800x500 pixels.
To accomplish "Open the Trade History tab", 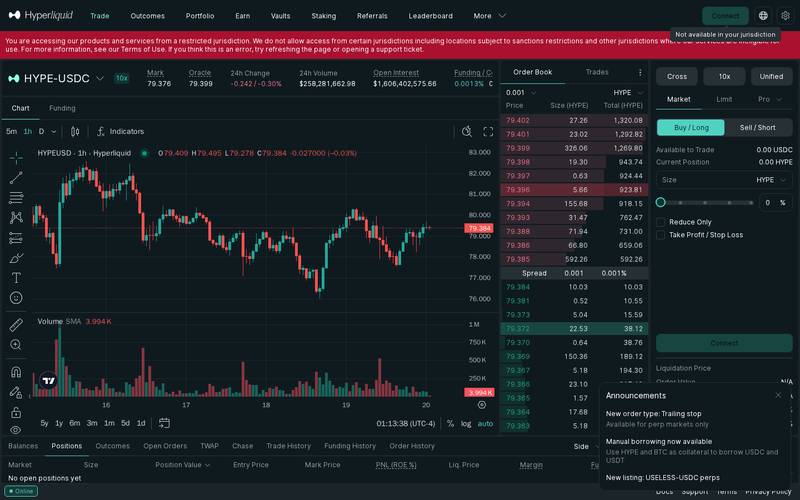I will [288, 446].
